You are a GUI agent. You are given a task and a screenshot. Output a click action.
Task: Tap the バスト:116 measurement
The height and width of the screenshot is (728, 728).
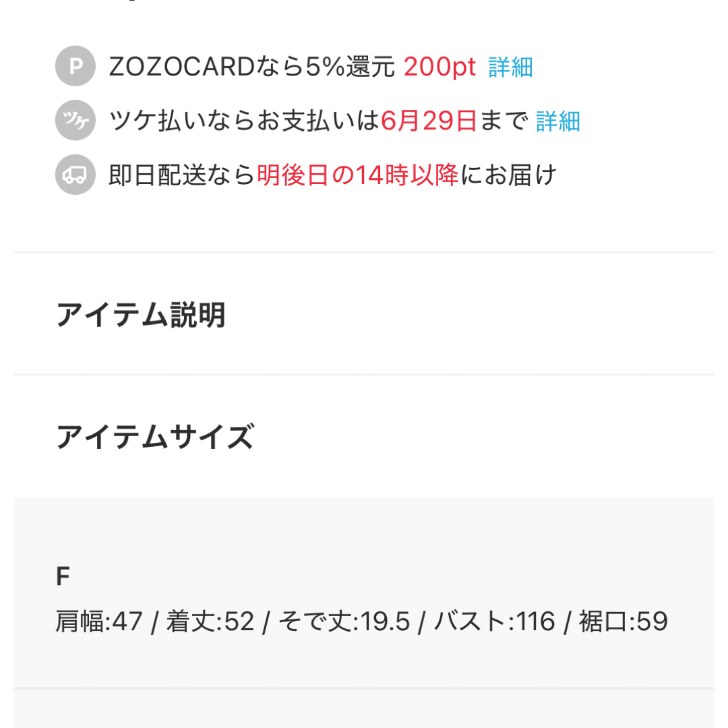pyautogui.click(x=495, y=621)
